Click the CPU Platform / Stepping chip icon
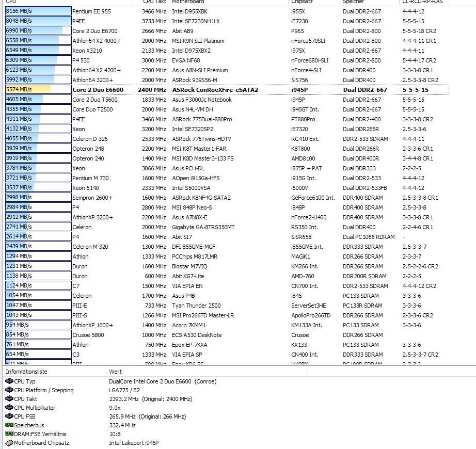Image resolution: width=476 pixels, height=449 pixels. [9, 390]
